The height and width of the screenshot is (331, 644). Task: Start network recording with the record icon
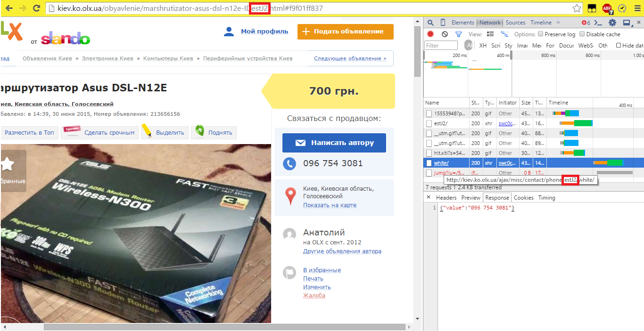tap(429, 34)
